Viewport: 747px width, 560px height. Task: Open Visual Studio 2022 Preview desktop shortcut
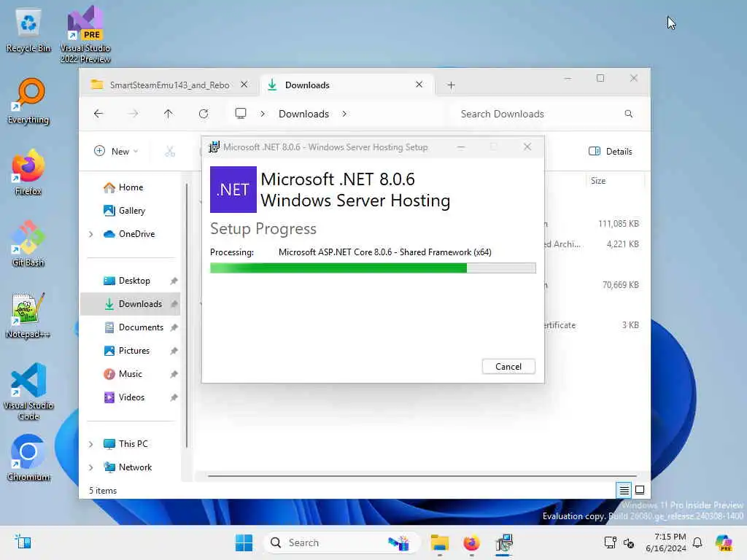(85, 34)
